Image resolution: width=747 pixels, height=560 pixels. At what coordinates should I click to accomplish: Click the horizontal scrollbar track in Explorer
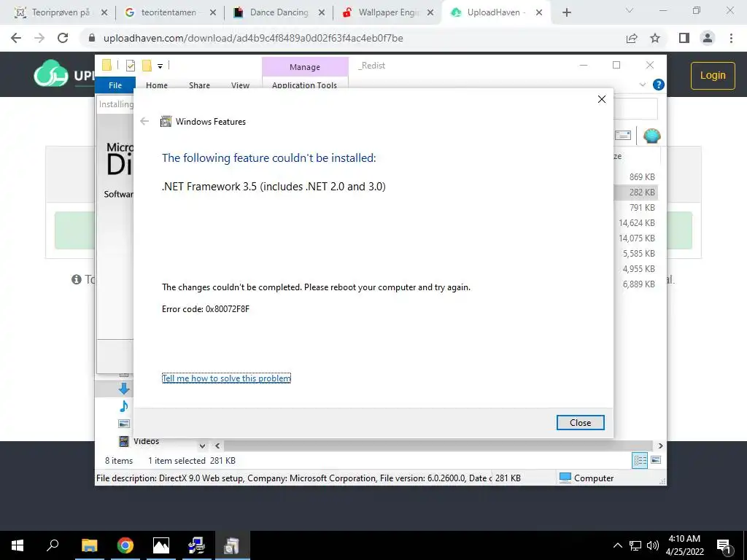437,446
